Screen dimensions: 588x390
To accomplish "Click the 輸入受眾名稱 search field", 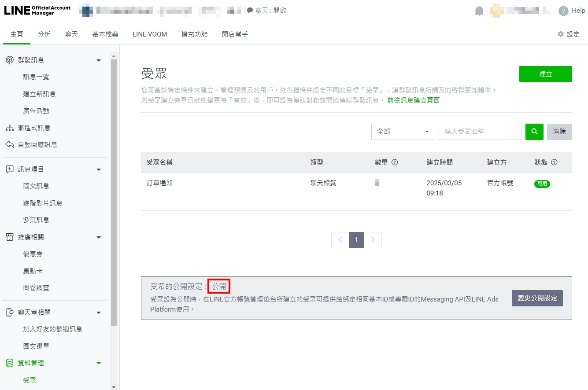I will [x=480, y=132].
